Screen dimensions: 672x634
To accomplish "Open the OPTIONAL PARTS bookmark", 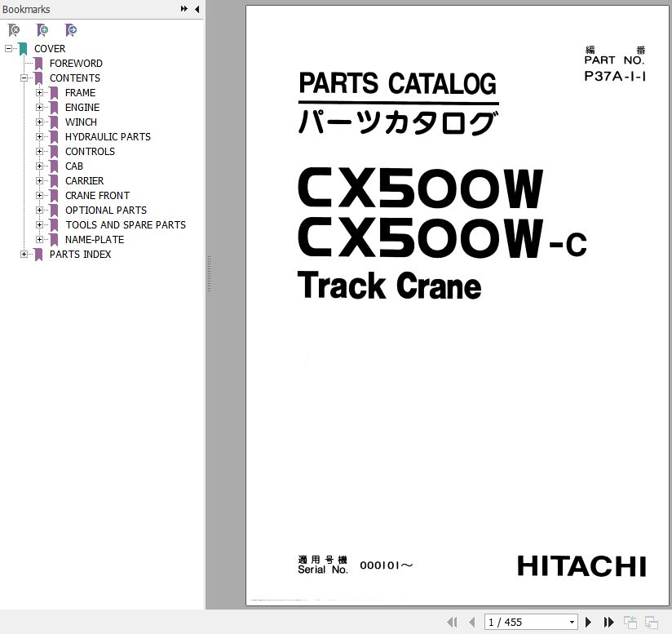I will (x=106, y=210).
